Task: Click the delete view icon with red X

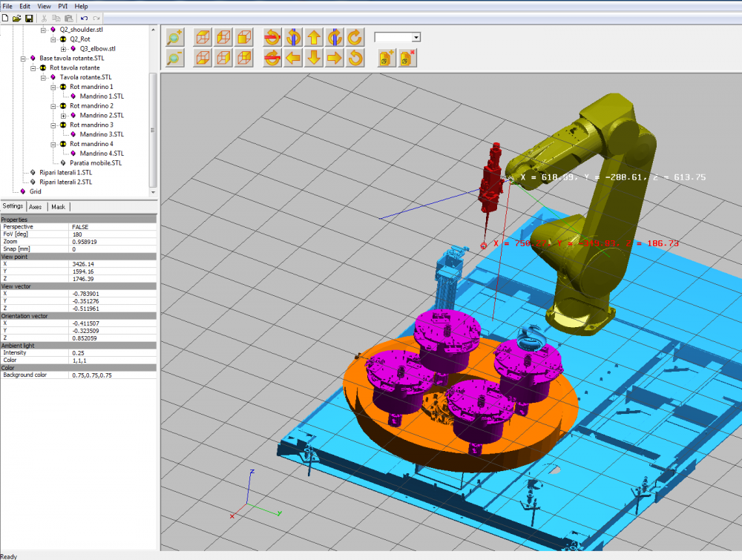Action: (x=407, y=58)
